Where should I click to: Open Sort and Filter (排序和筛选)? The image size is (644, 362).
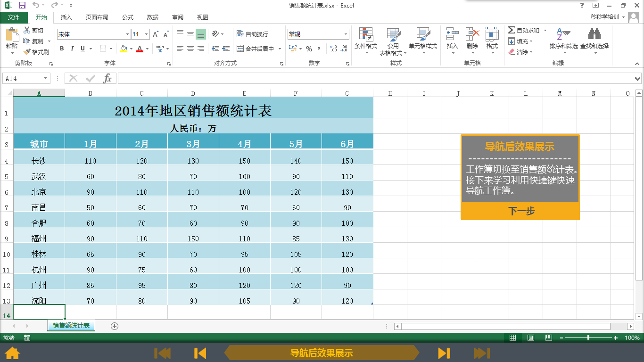[563, 41]
